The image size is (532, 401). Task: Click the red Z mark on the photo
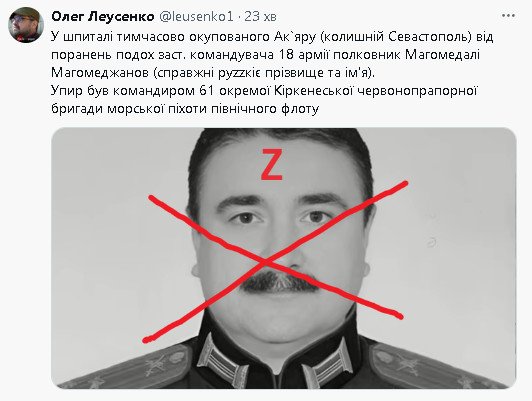(271, 165)
